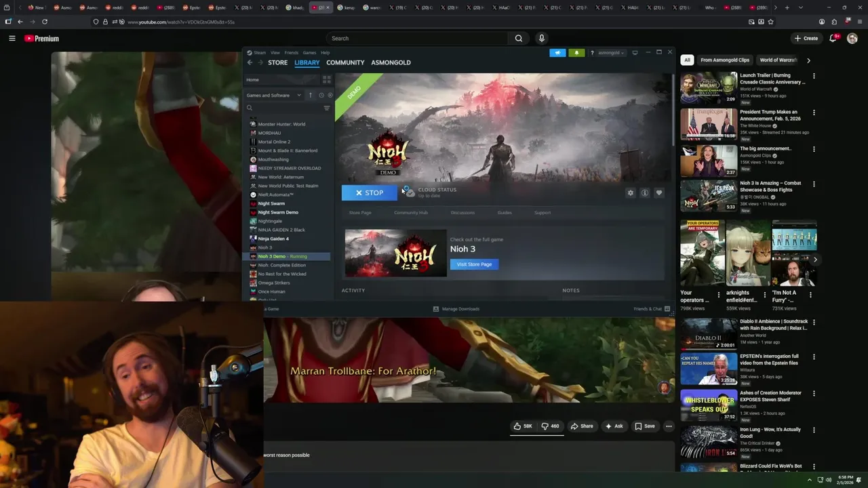The width and height of the screenshot is (868, 488).
Task: Select the All filter chip
Action: click(x=687, y=60)
